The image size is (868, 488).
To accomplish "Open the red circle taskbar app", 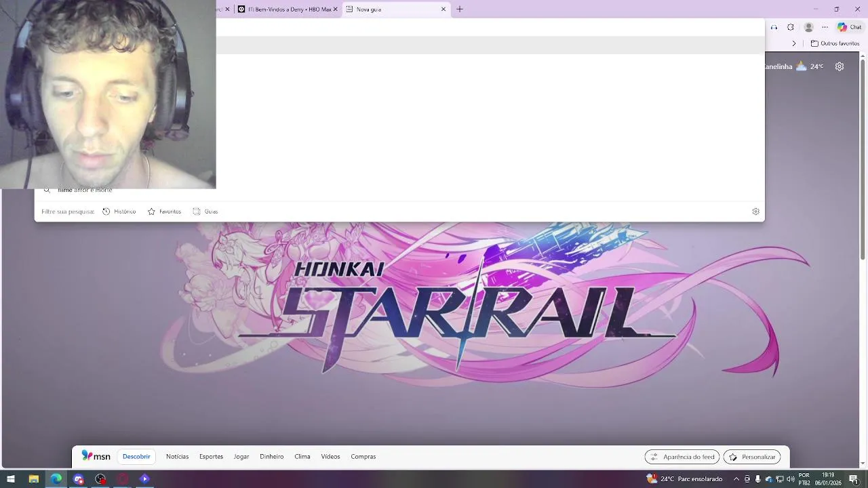I will pyautogui.click(x=123, y=479).
